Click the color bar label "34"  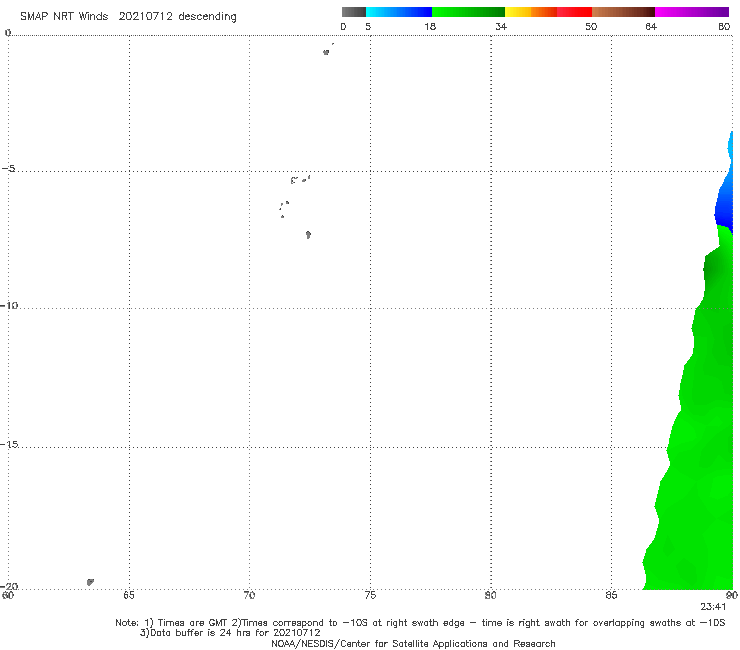[x=501, y=26]
